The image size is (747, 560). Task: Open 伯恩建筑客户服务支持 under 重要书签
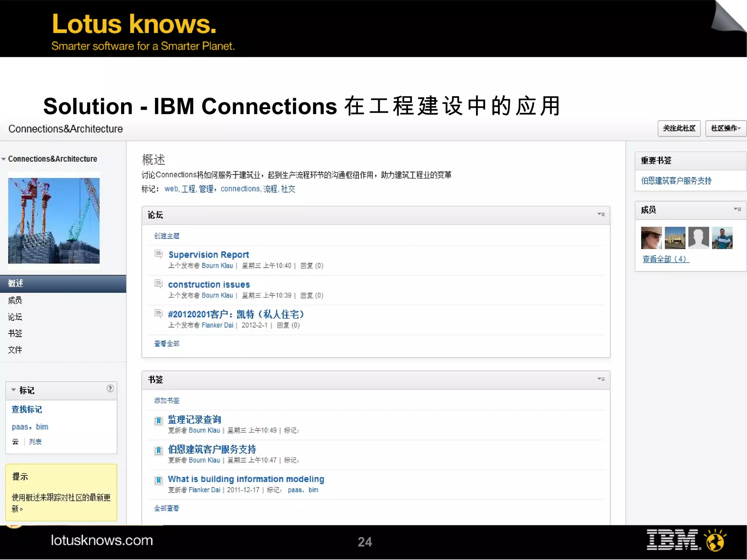[676, 181]
